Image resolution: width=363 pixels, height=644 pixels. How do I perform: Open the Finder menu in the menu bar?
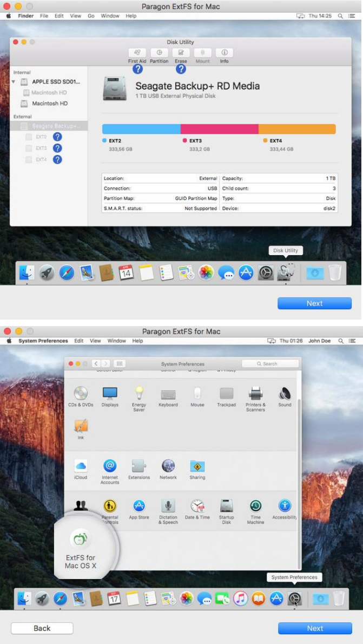coord(26,16)
